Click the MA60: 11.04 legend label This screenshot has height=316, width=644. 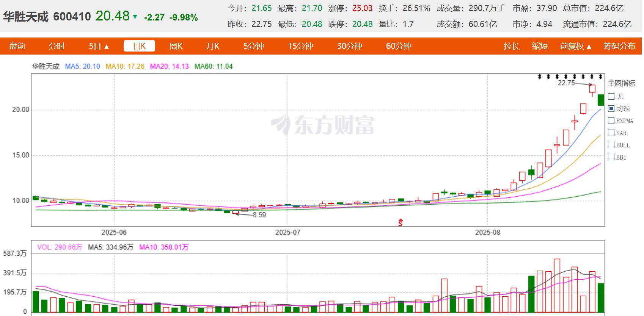coord(214,66)
